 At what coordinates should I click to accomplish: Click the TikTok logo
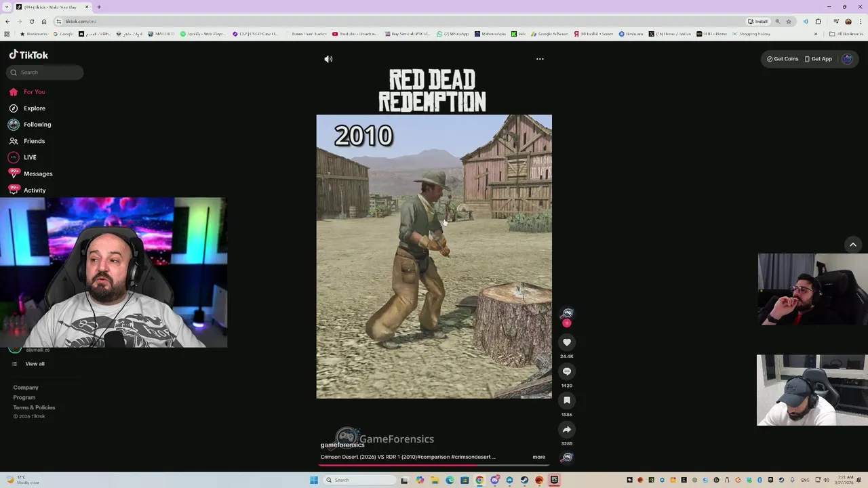coord(28,55)
